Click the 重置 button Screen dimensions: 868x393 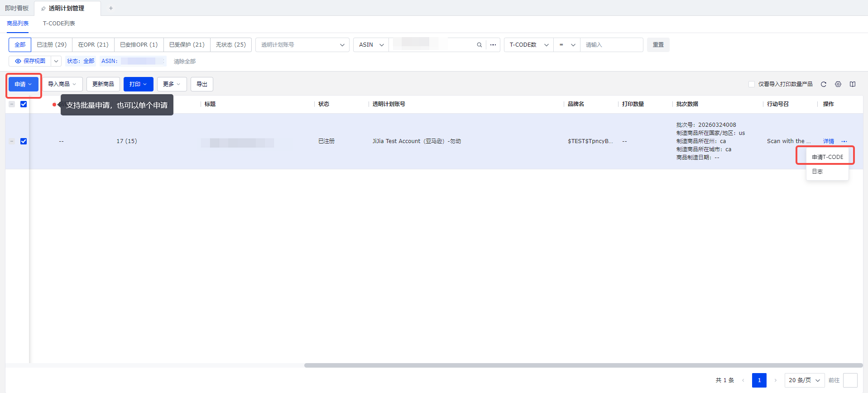click(658, 45)
